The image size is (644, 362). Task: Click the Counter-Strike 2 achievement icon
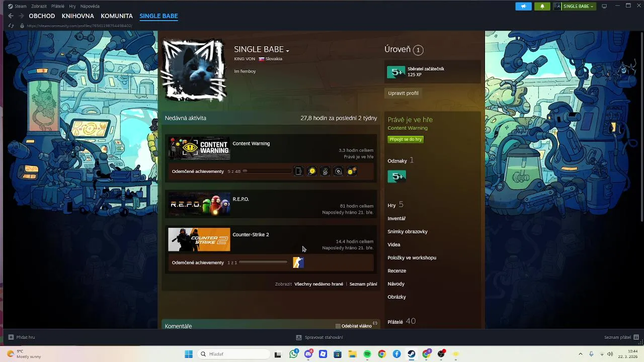click(x=298, y=262)
